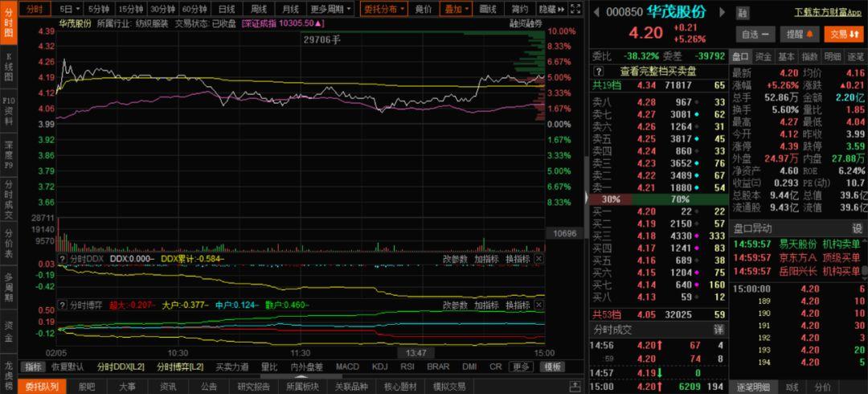Open help icon for 分时DDX indicator
This screenshot has width=868, height=394.
tap(62, 259)
